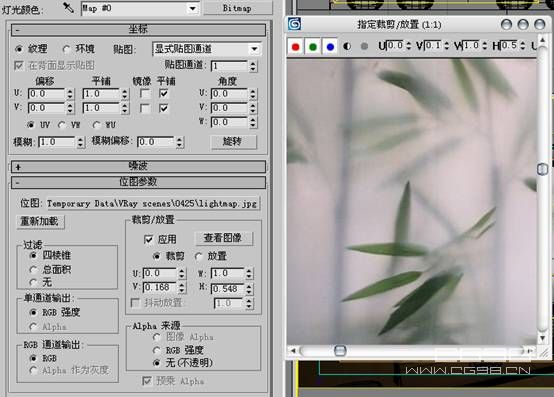Select the UV radio button
Screen dimensions: 554x397
31,125
